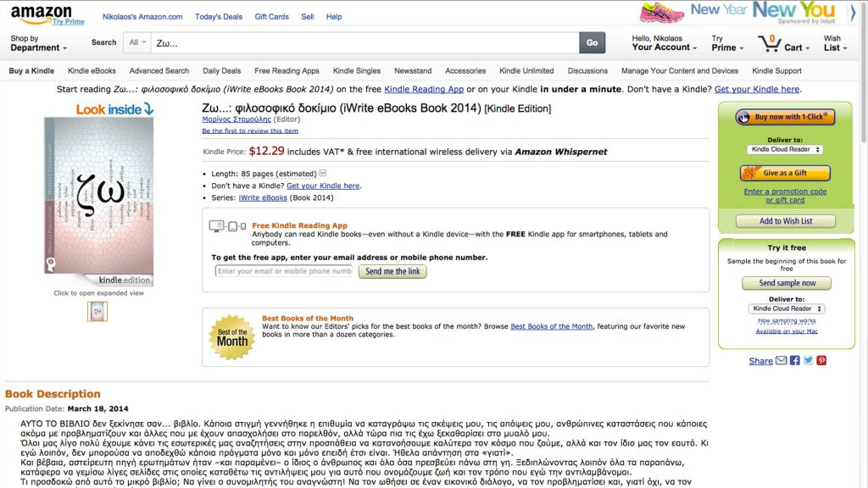Click Be the first to review link
The height and width of the screenshot is (488, 868).
pos(250,131)
